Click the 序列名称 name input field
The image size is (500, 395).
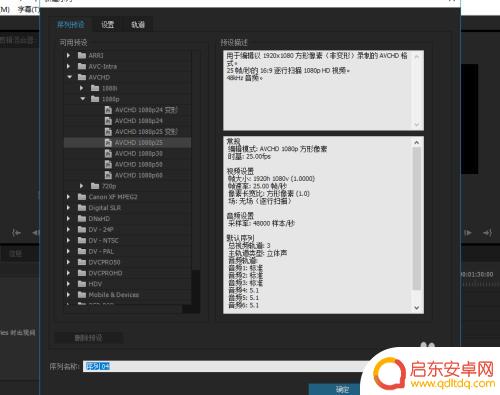(227, 366)
